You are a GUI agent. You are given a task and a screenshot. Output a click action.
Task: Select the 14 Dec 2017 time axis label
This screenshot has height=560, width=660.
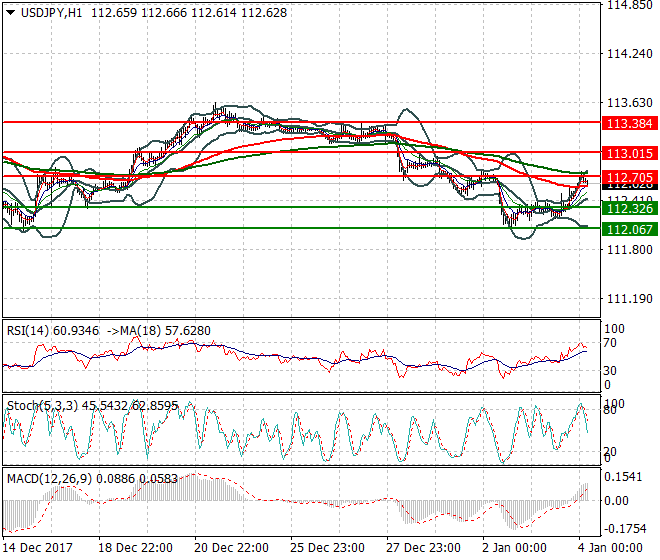pyautogui.click(x=38, y=548)
